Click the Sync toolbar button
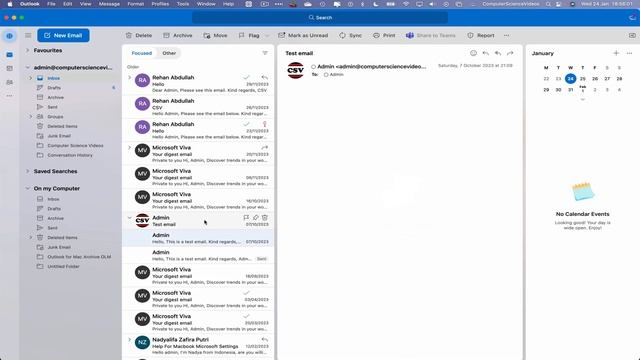 350,36
